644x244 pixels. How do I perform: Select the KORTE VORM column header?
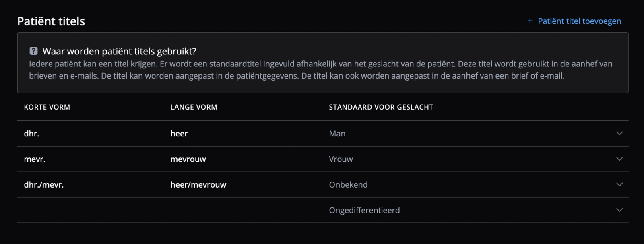[x=46, y=107]
